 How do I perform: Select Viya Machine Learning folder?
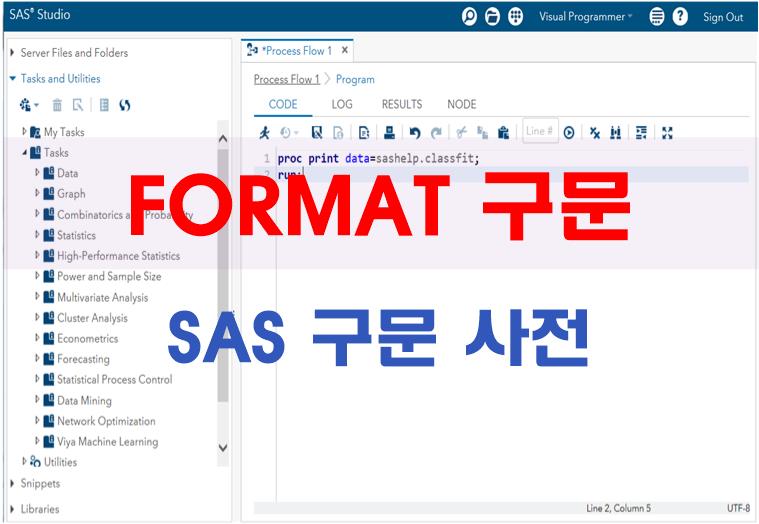(x=107, y=441)
